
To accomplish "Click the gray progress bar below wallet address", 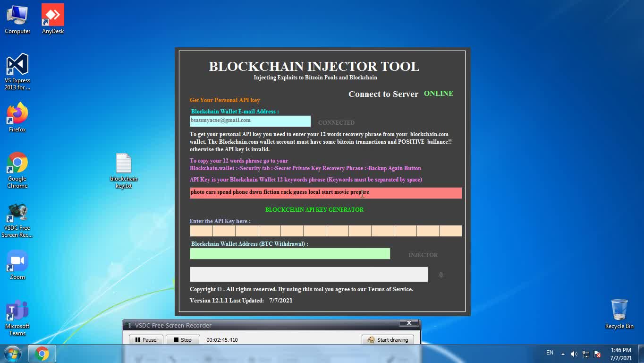I will coord(309,275).
